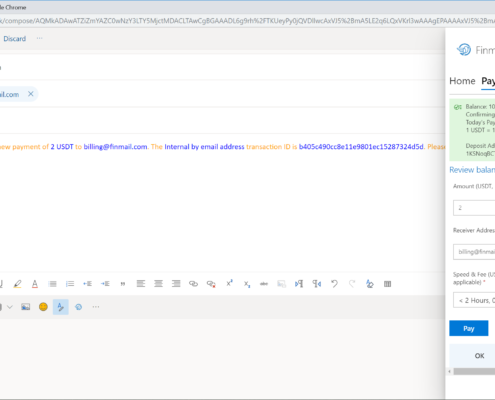Switch to the Home tab
495x400 pixels.
pyautogui.click(x=462, y=81)
